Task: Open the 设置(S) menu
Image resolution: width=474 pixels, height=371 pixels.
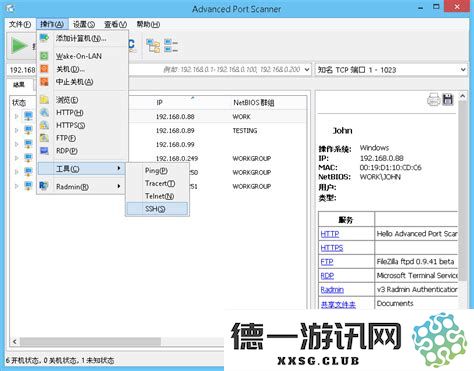Action: [x=84, y=24]
